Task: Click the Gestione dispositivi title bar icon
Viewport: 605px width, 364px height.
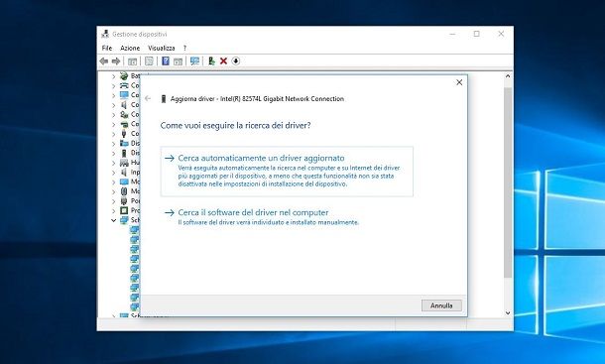Action: pos(105,34)
